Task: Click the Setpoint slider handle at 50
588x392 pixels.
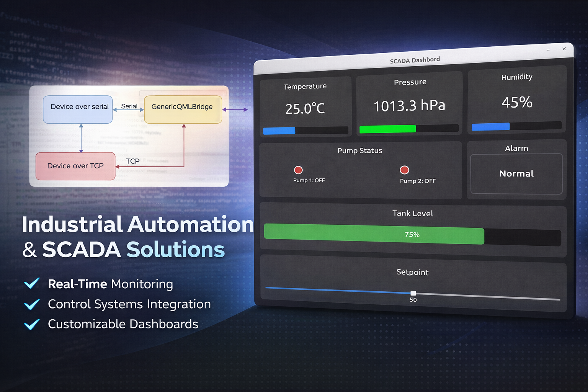Action: coord(413,293)
